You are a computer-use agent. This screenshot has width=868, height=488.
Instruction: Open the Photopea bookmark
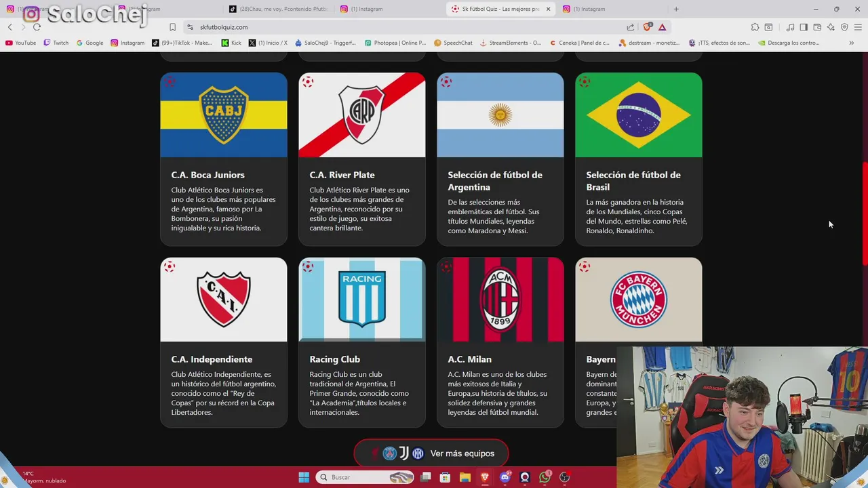click(395, 43)
